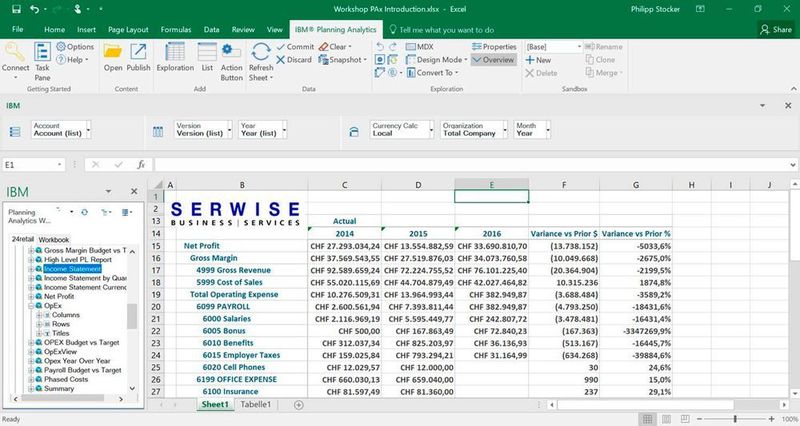The image size is (800, 426).
Task: Click the Connect key icon
Action: (x=14, y=52)
